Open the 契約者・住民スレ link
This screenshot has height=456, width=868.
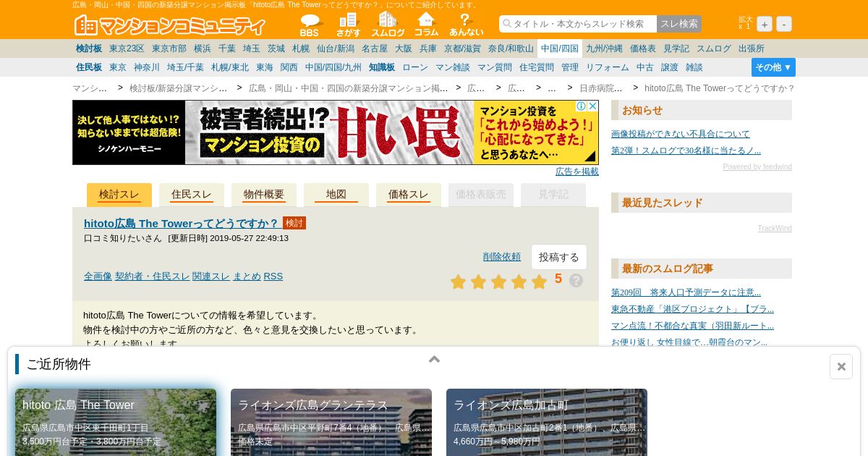152,276
